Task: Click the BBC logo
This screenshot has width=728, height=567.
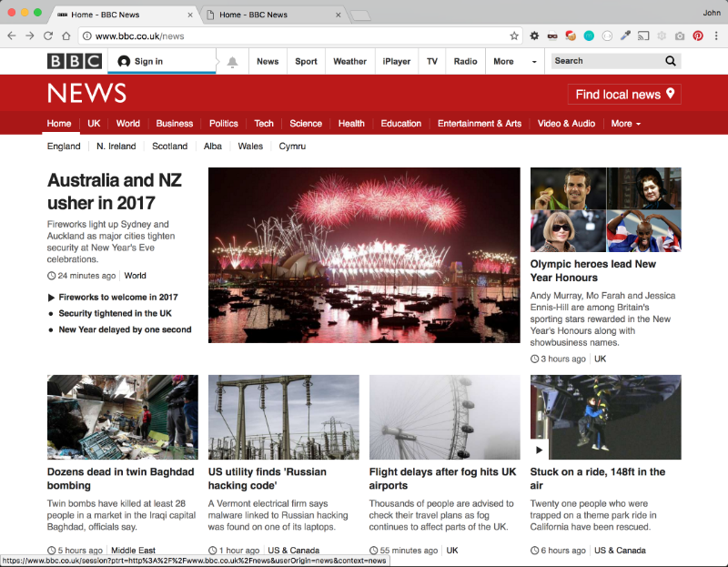Action: pos(75,61)
